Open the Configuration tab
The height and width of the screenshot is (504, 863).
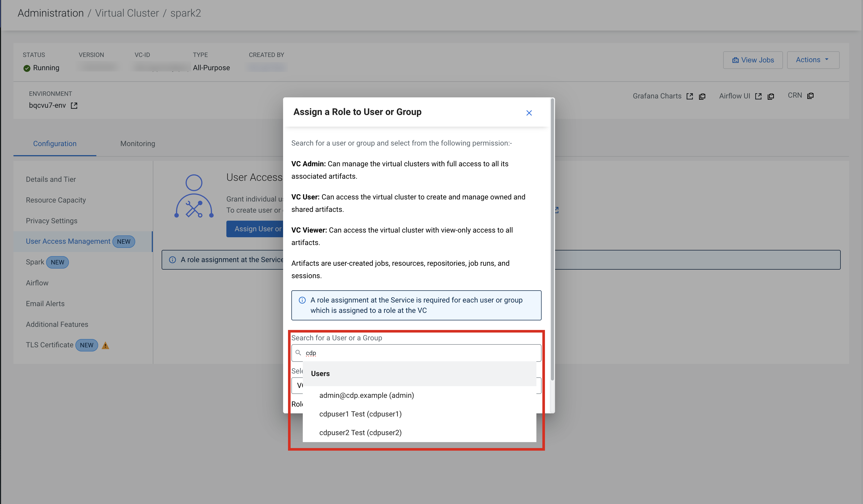point(55,143)
